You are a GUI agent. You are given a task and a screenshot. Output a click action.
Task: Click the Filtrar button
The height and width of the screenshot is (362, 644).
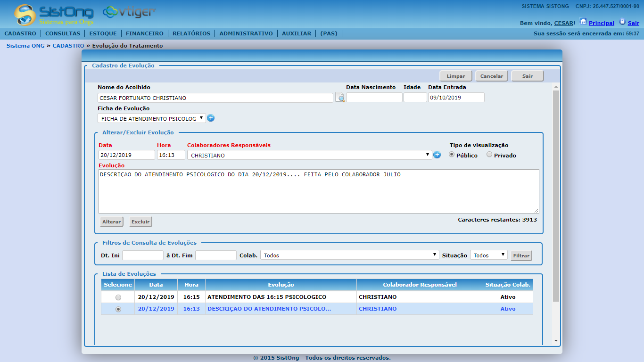click(x=521, y=255)
